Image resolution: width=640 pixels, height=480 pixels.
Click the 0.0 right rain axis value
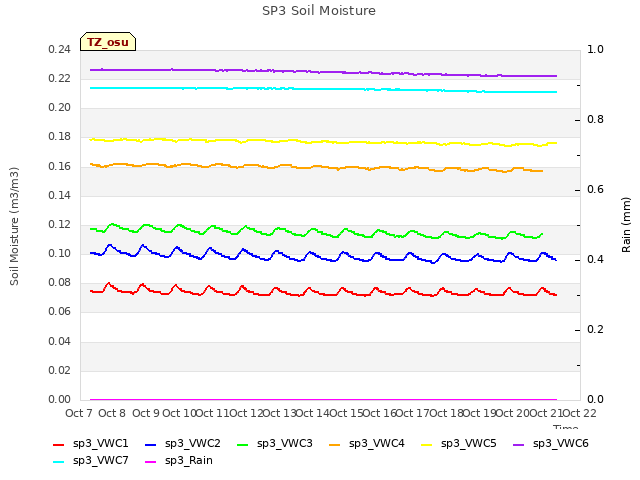coord(596,399)
